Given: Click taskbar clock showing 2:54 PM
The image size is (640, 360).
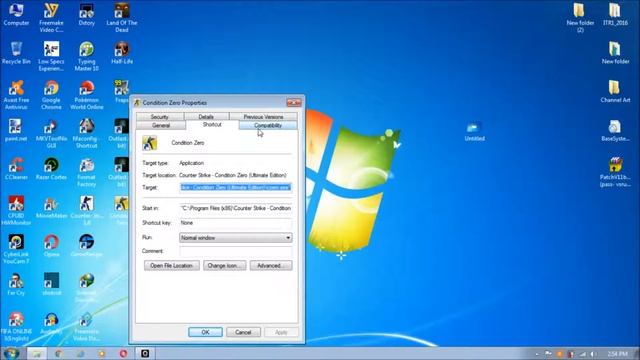Looking at the screenshot, I should pyautogui.click(x=617, y=353).
